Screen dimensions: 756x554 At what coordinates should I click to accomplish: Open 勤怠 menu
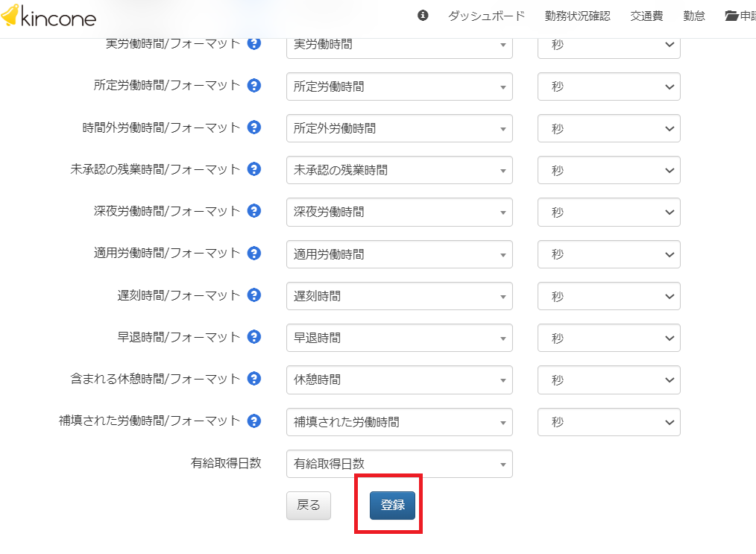[694, 16]
